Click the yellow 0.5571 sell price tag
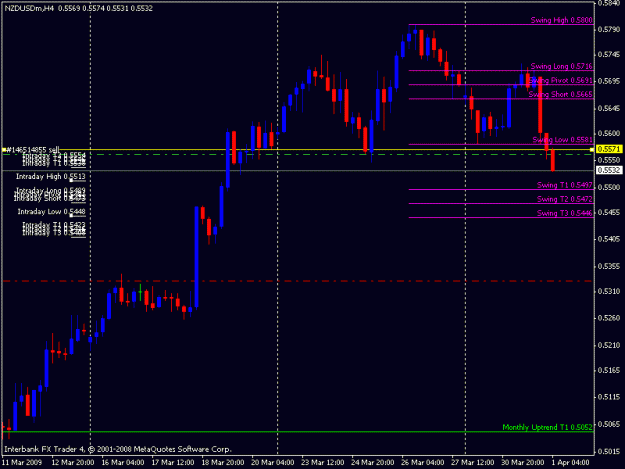Viewport: 625px width, 469px height. tap(609, 149)
